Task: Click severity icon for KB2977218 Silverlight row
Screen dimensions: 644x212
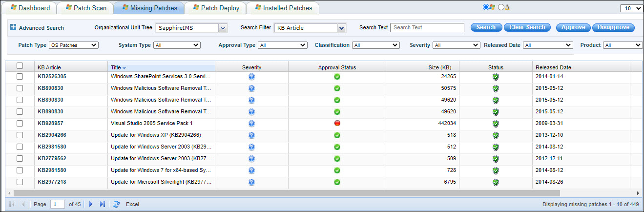Action: (x=251, y=182)
